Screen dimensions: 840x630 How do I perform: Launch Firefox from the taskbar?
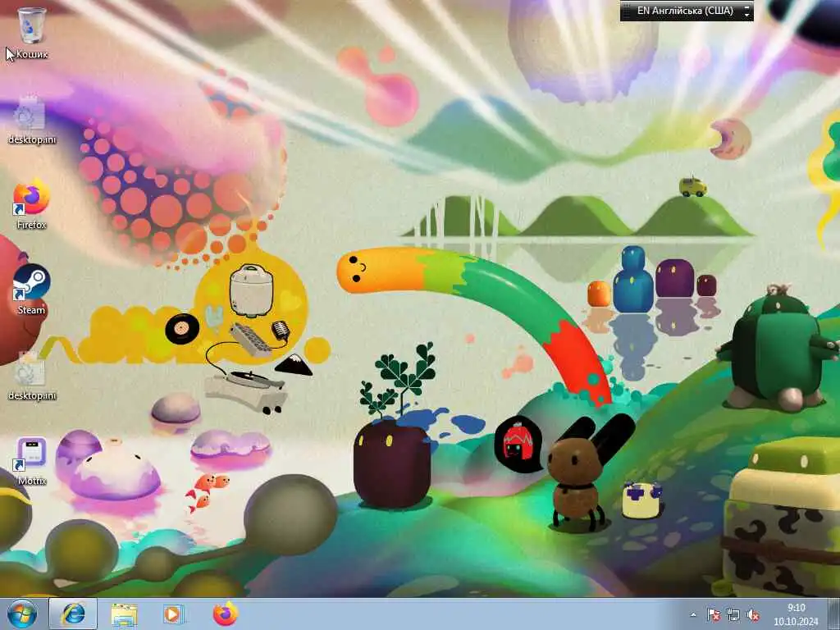pos(226,614)
